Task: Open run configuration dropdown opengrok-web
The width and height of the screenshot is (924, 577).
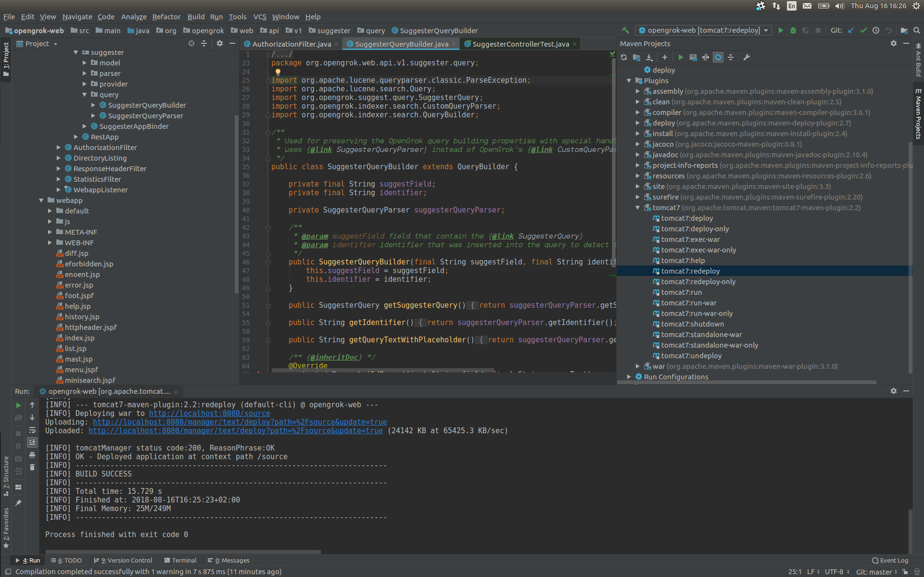Action: [x=703, y=30]
